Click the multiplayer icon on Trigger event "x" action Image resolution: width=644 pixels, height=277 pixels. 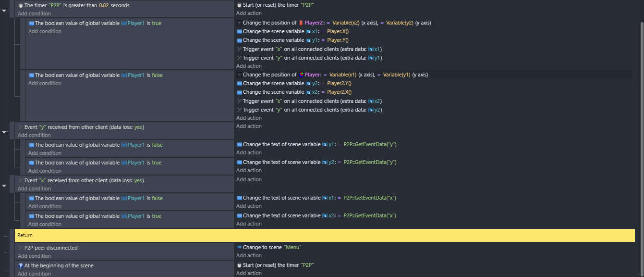pyautogui.click(x=239, y=49)
